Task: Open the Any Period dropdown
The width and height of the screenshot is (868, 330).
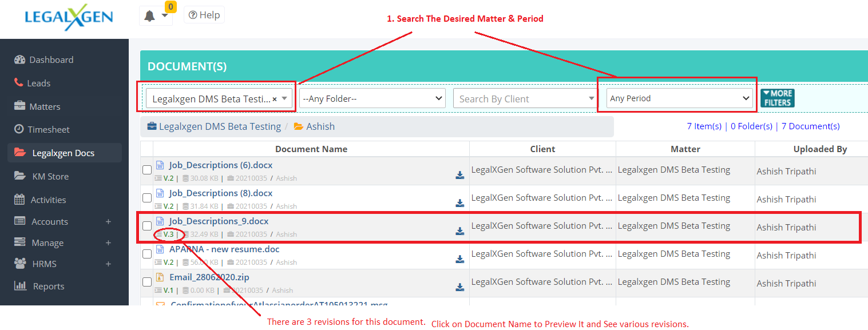Action: tap(680, 98)
